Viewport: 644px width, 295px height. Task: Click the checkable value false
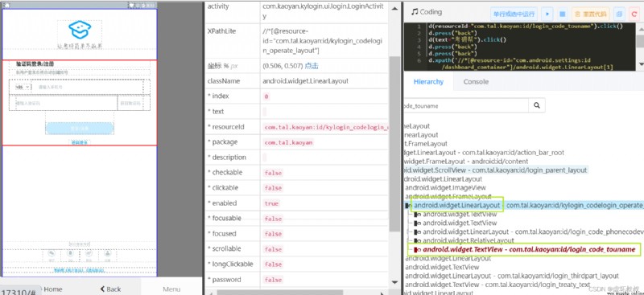273,173
